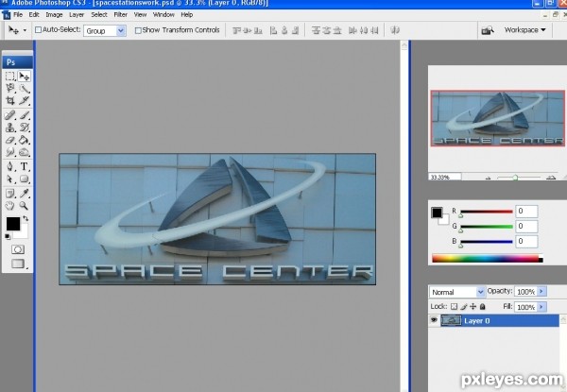Select the Blur tool

pyautogui.click(x=10, y=152)
